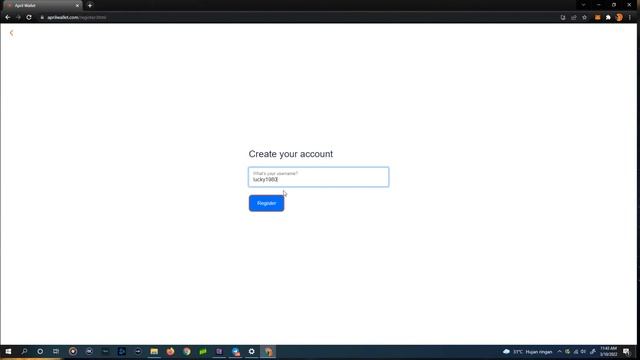Click the lock icon in the address bar
The width and height of the screenshot is (640, 360).
42,18
